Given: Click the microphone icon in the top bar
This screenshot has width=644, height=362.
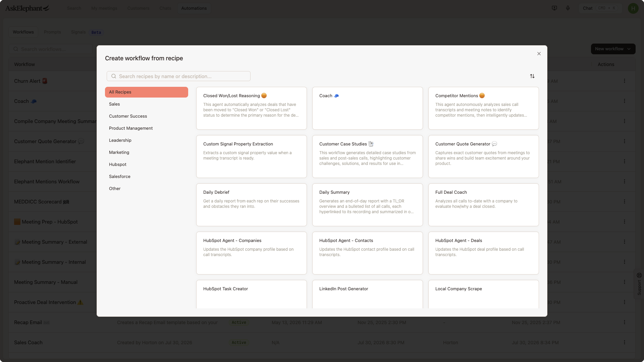Looking at the screenshot, I should [568, 8].
